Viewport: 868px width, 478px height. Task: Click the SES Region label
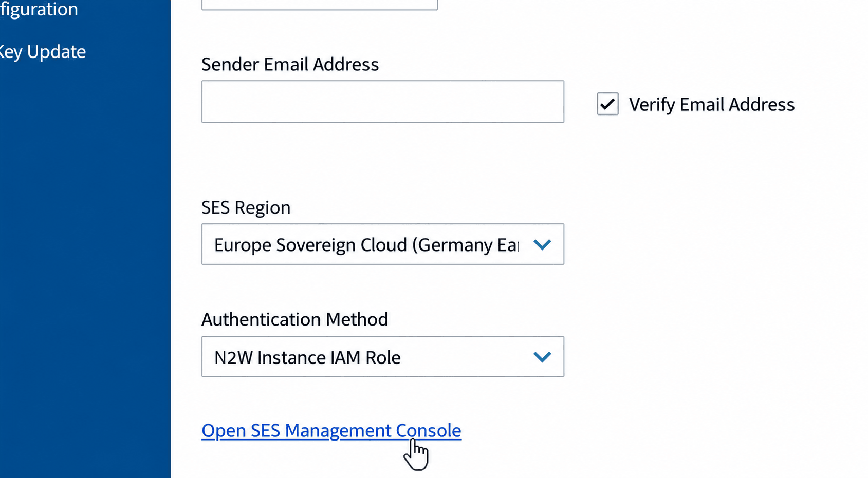point(246,208)
